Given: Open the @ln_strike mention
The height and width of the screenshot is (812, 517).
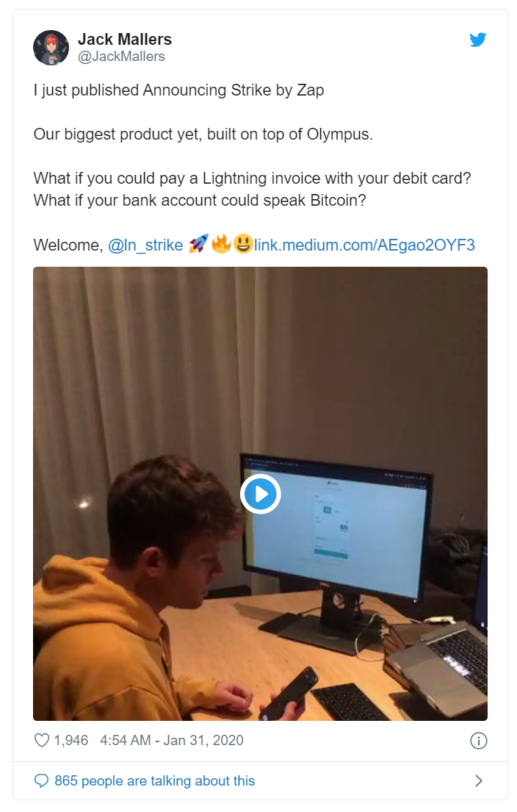Looking at the screenshot, I should 145,245.
